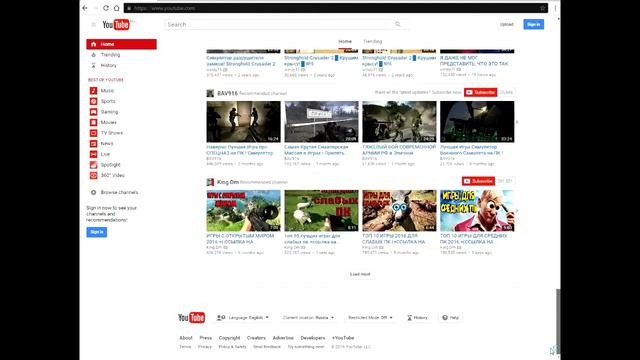This screenshot has width=640, height=360.
Task: Open the King Dm sheep video thumbnail
Action: pyautogui.click(x=321, y=211)
